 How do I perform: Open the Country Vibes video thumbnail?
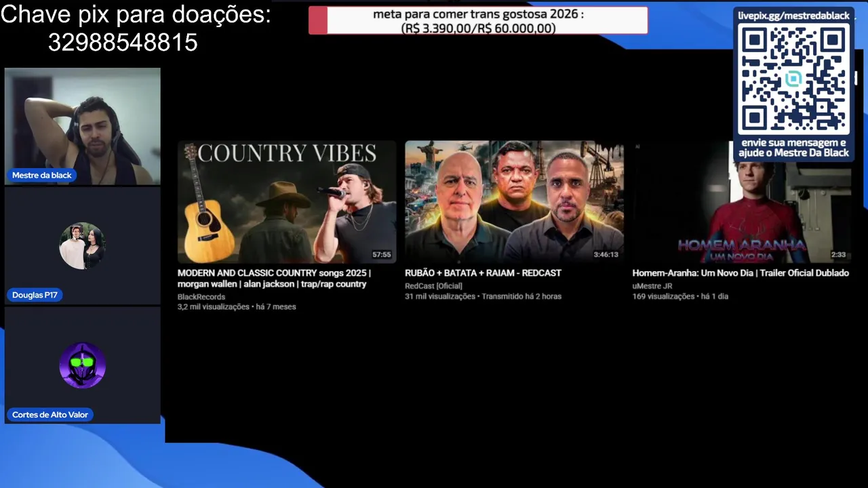(287, 202)
